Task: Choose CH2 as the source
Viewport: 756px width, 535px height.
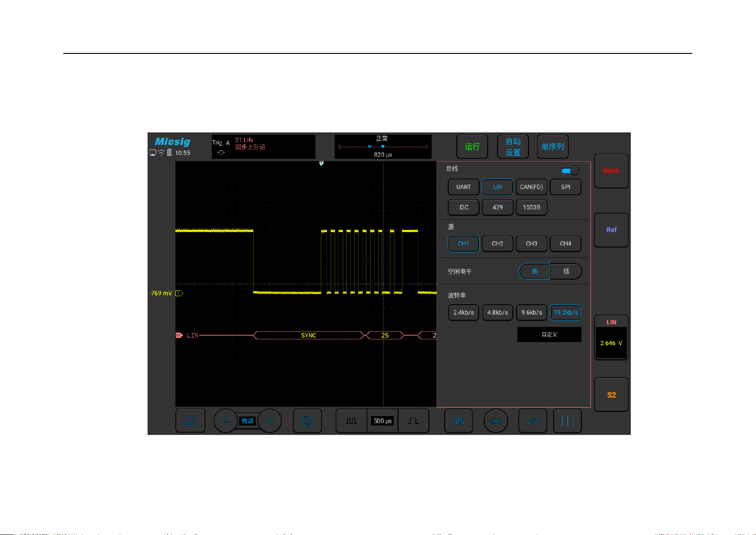Action: pos(498,244)
